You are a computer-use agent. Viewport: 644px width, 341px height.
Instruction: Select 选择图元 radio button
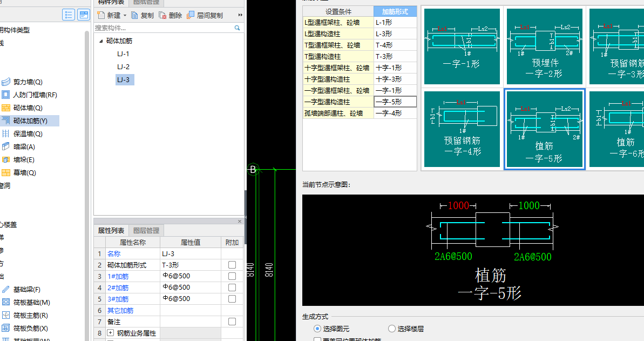(x=317, y=329)
